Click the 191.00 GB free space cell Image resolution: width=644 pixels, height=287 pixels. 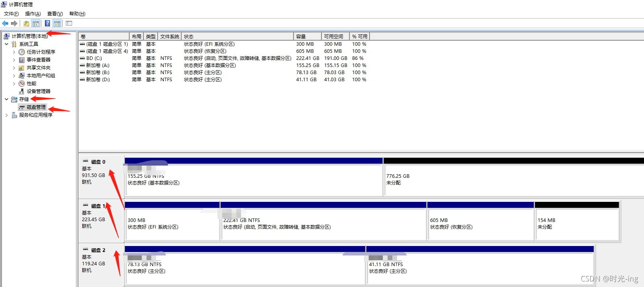(x=336, y=58)
